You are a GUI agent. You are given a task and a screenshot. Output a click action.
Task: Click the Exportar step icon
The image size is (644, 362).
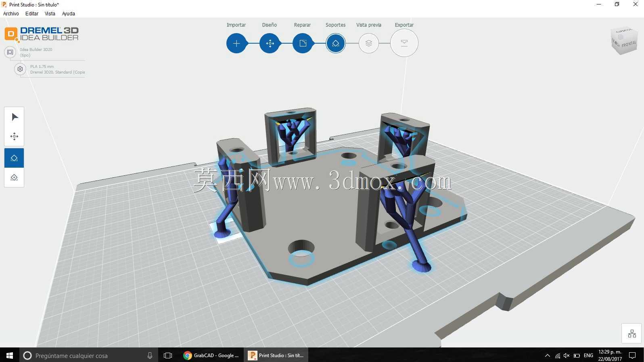(404, 43)
